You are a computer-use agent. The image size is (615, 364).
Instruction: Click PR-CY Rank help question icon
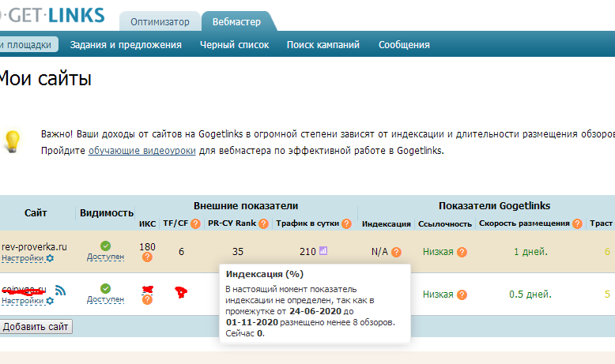tap(263, 223)
